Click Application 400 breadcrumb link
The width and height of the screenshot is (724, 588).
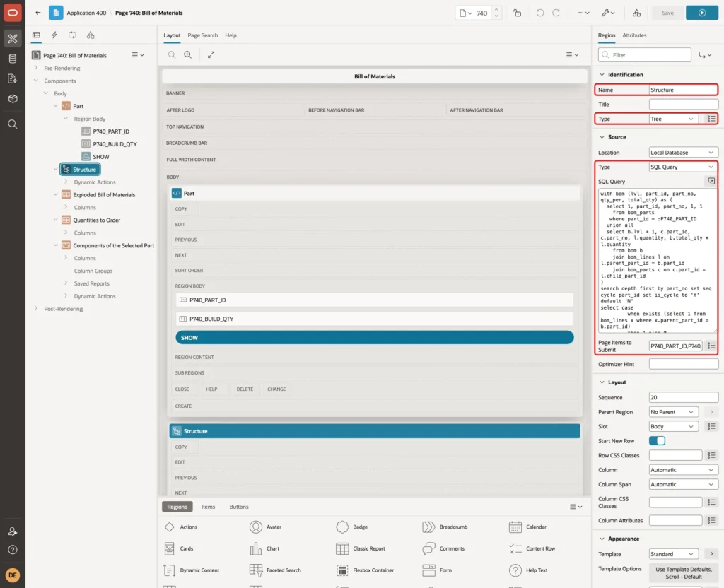(86, 13)
